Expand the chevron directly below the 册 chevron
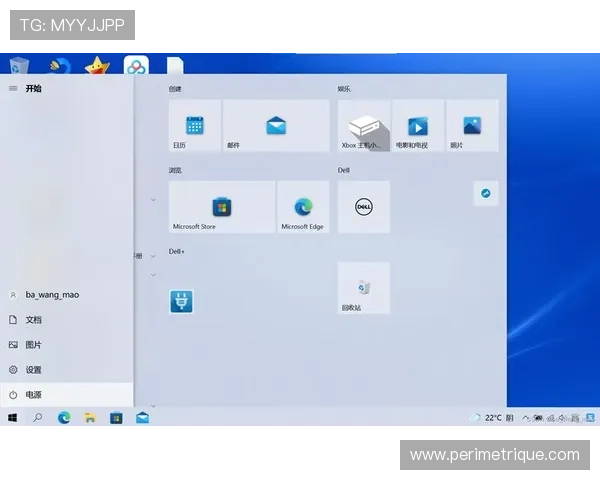600x480 pixels. (153, 275)
